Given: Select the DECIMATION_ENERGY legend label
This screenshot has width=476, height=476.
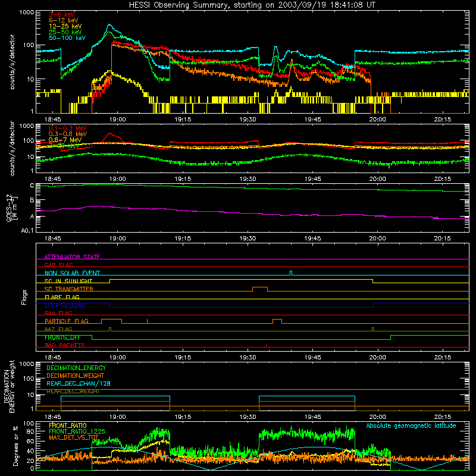Looking at the screenshot, I should tap(76, 368).
